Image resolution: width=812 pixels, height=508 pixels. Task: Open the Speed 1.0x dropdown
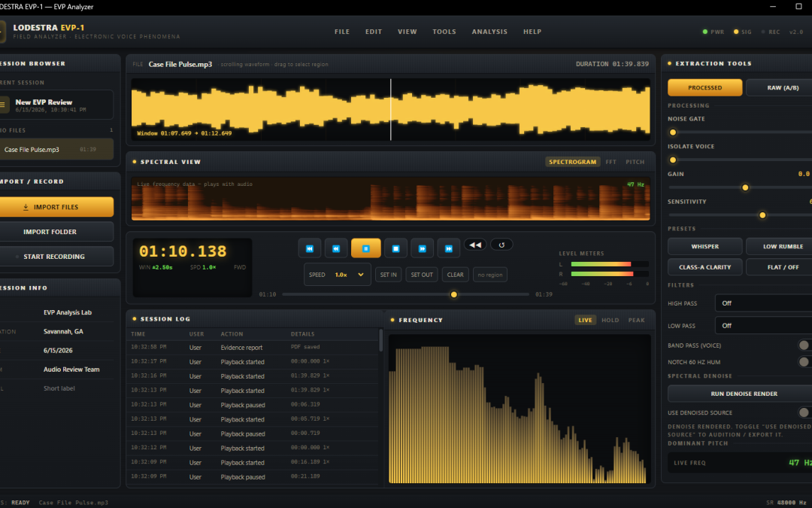click(338, 275)
